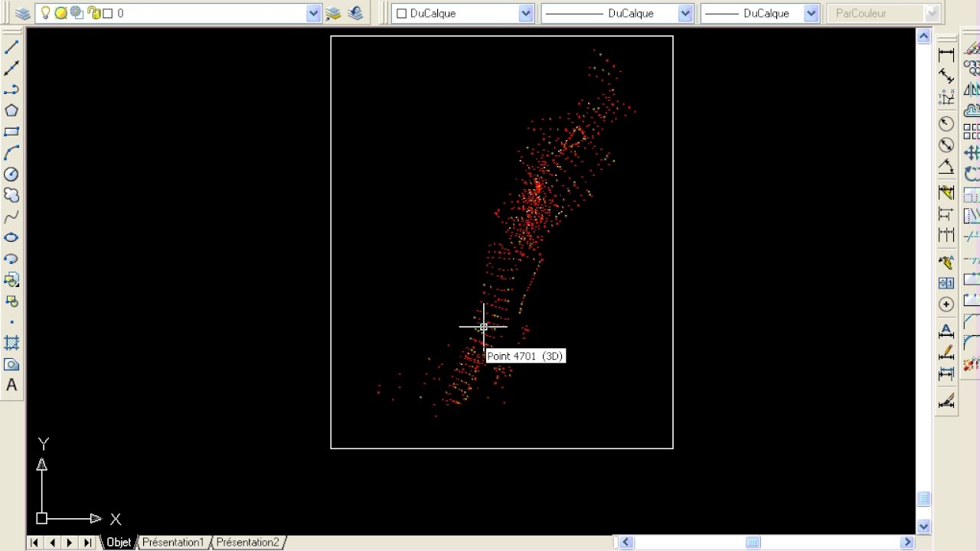Select the Diameter Dimension tool
Image resolution: width=980 pixels, height=551 pixels.
point(946,145)
